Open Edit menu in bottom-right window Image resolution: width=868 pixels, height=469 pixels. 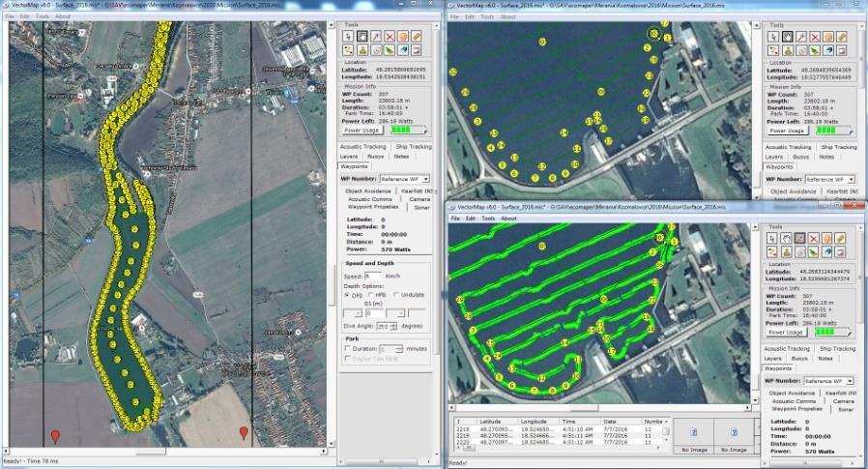tap(470, 219)
